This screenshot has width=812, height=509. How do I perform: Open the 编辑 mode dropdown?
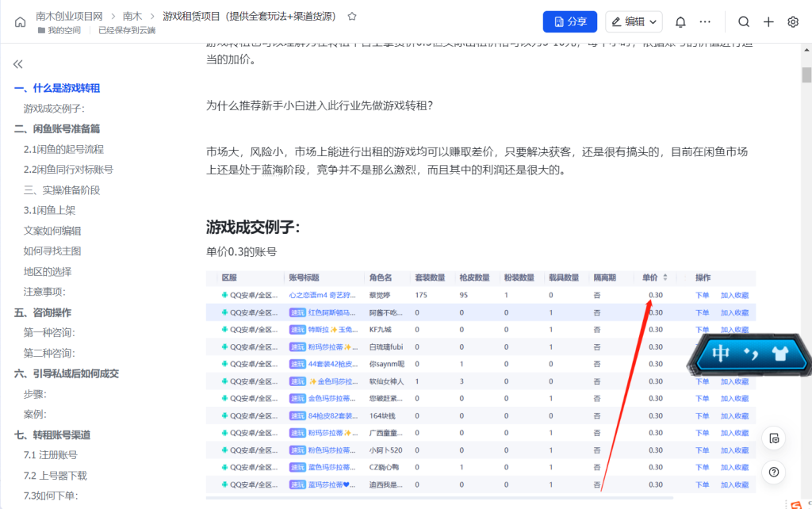pos(634,21)
